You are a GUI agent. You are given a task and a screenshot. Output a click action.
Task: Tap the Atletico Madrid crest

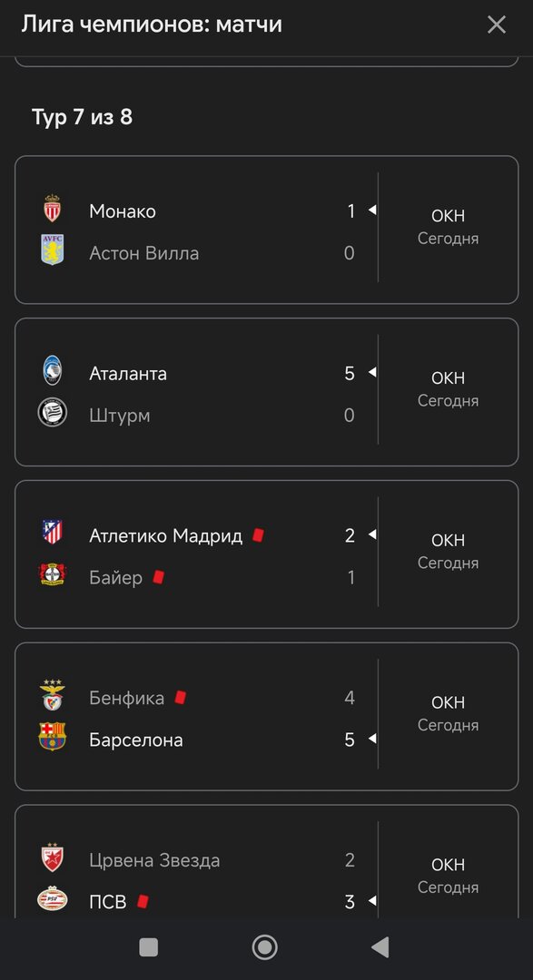pyautogui.click(x=53, y=532)
